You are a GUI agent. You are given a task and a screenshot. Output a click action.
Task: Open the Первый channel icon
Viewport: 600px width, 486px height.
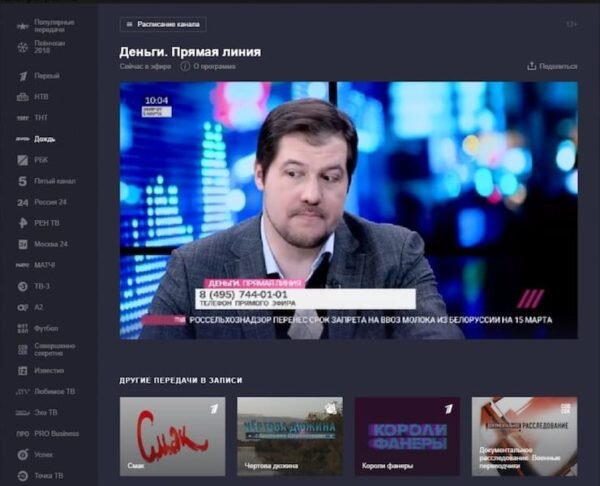[x=23, y=76]
